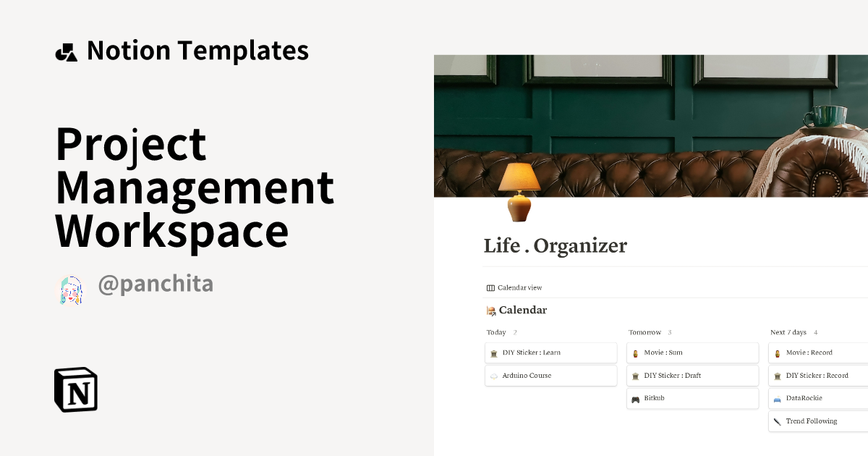Select the Next 7 days column label
The width and height of the screenshot is (868, 456).
(788, 332)
